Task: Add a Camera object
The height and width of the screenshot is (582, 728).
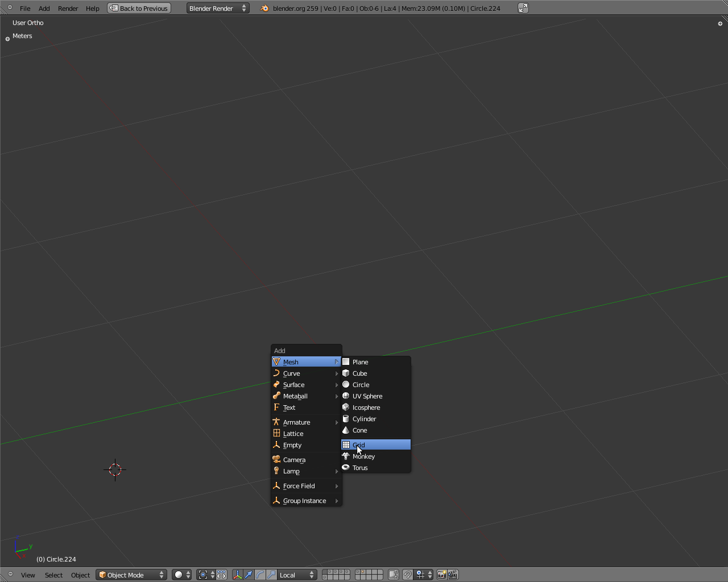Action: (x=306, y=460)
